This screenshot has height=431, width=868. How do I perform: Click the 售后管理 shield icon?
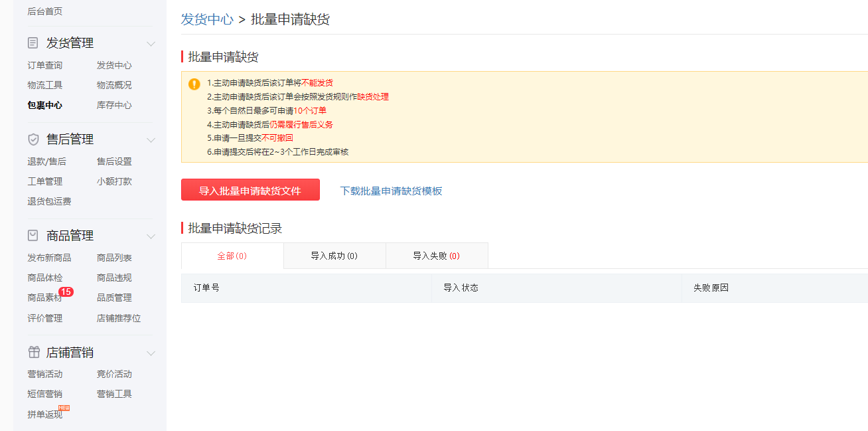pos(33,139)
